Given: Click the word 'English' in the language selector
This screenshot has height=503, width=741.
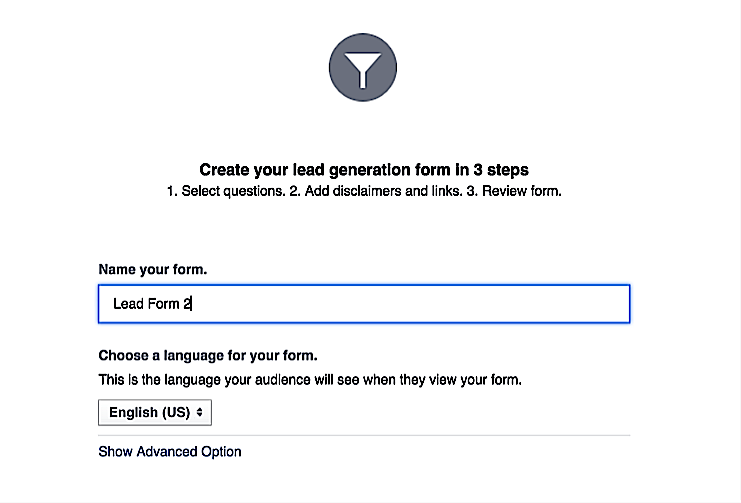Looking at the screenshot, I should 134,412.
